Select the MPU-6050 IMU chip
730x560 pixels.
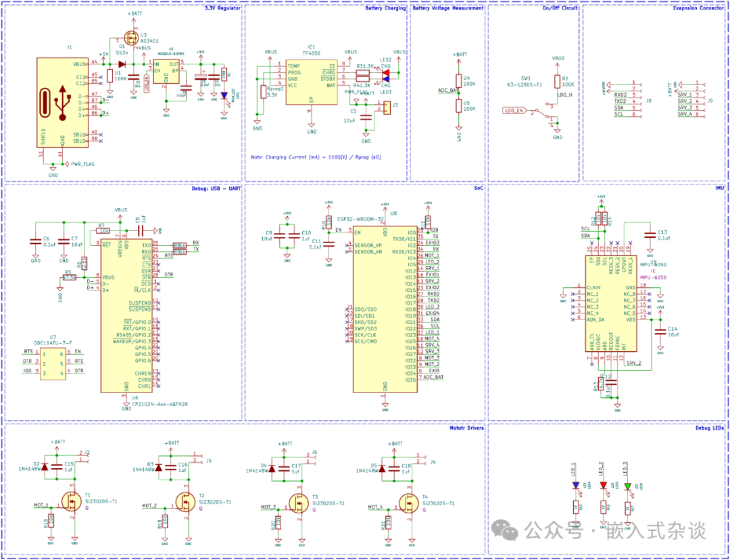[610, 304]
